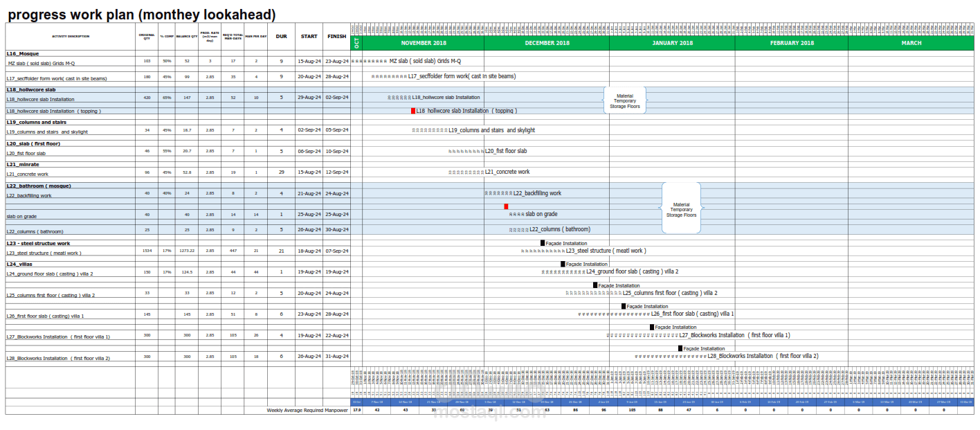This screenshot has width=980, height=430.
Task: Click the L17_secffolder form work activity cell
Action: pos(71,78)
